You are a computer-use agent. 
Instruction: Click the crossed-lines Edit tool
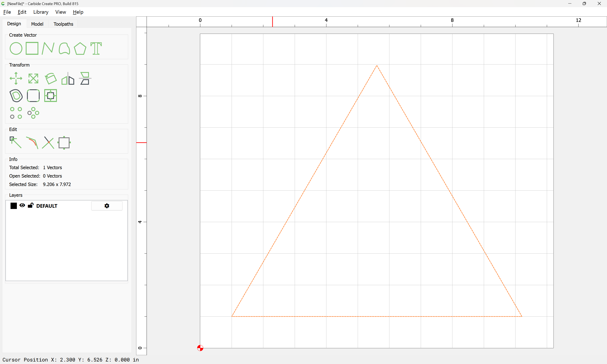tap(48, 143)
